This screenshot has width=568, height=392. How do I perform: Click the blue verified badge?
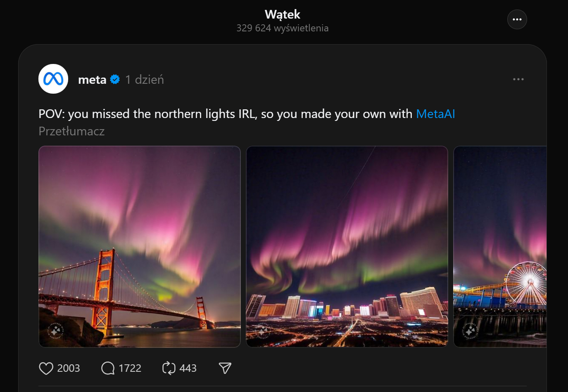tap(115, 79)
